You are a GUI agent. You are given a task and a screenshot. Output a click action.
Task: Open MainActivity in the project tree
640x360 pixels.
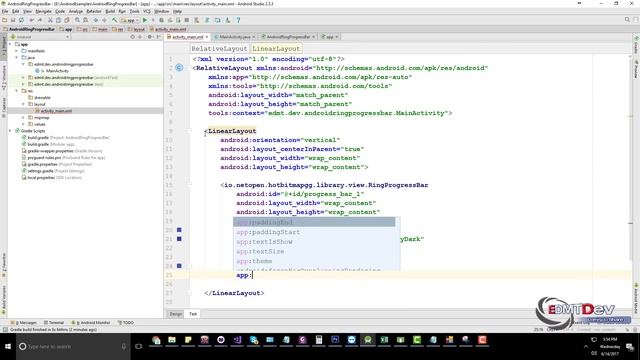(57, 71)
